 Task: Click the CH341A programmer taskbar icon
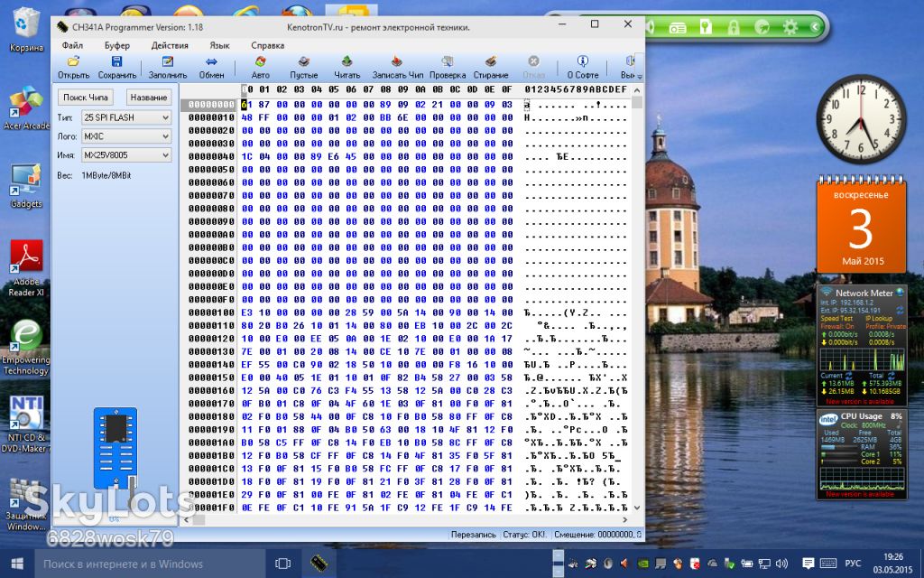[319, 564]
